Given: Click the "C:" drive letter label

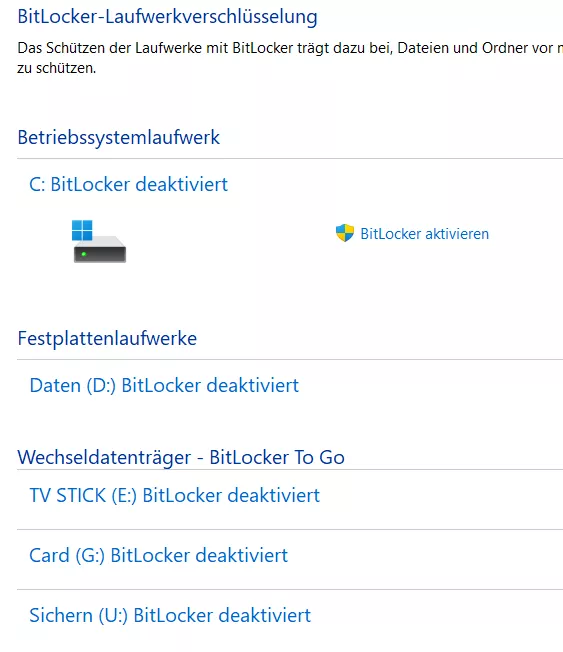Looking at the screenshot, I should click(x=37, y=184).
